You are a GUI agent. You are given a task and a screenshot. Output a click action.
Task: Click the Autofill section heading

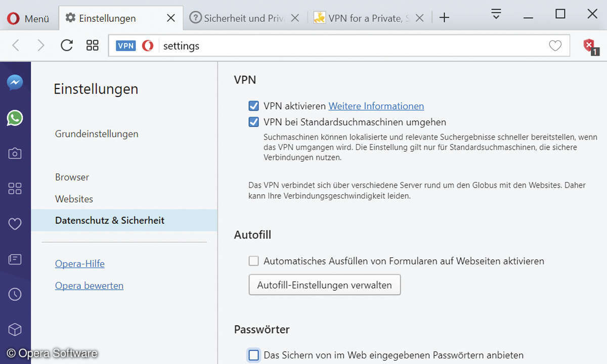(253, 235)
